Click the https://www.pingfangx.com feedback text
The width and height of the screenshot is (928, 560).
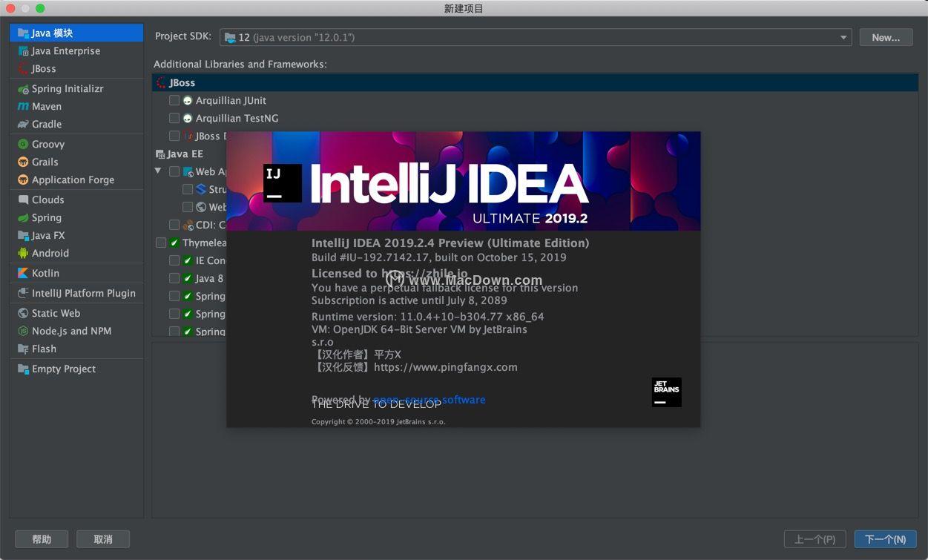(446, 366)
